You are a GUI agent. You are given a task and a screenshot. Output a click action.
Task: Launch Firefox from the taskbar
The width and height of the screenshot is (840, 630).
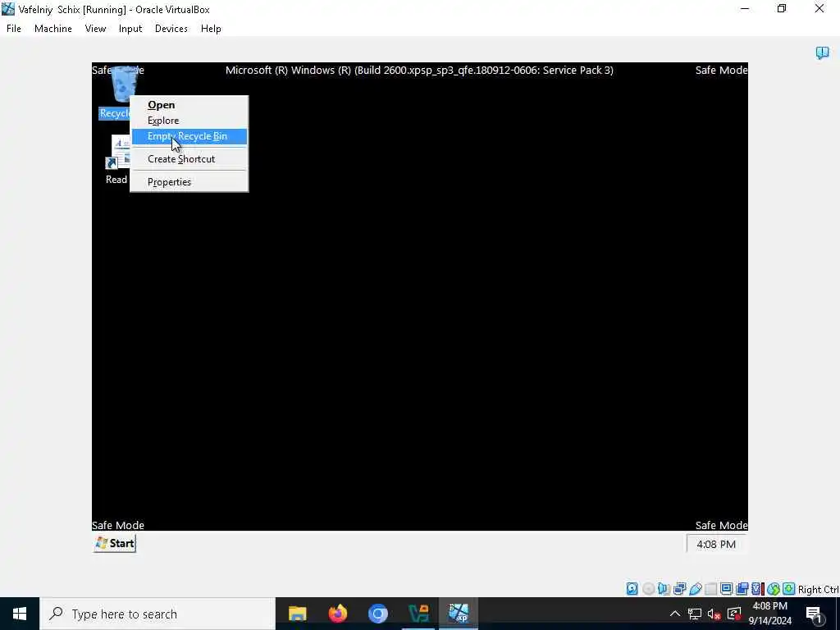coord(337,614)
